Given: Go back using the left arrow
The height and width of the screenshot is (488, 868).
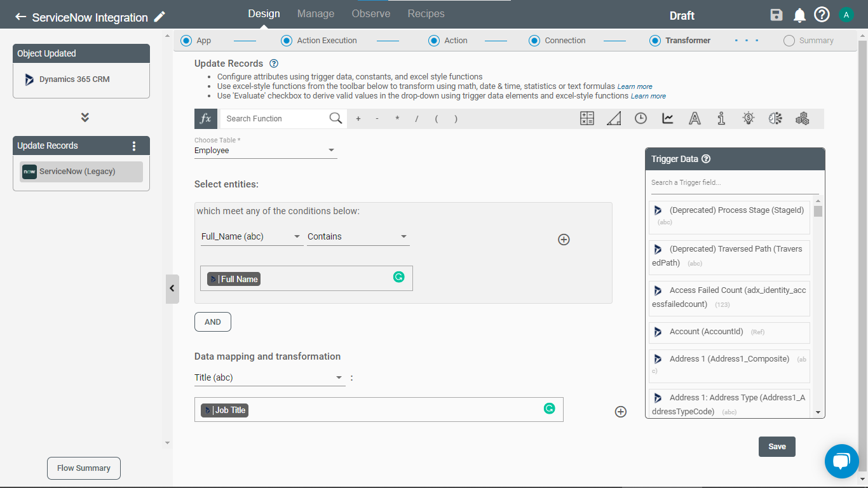Looking at the screenshot, I should point(21,17).
